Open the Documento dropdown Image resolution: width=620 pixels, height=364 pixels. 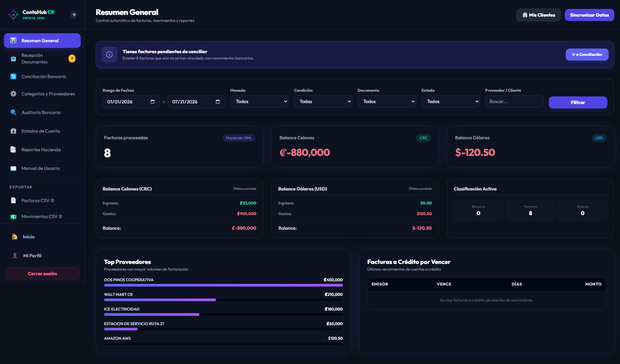[387, 101]
